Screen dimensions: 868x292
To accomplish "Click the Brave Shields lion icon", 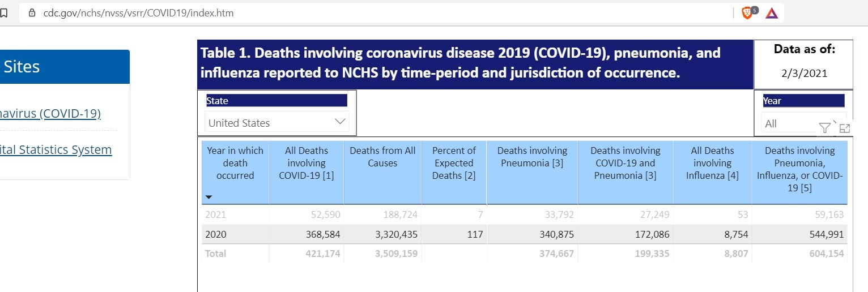I will coord(748,12).
